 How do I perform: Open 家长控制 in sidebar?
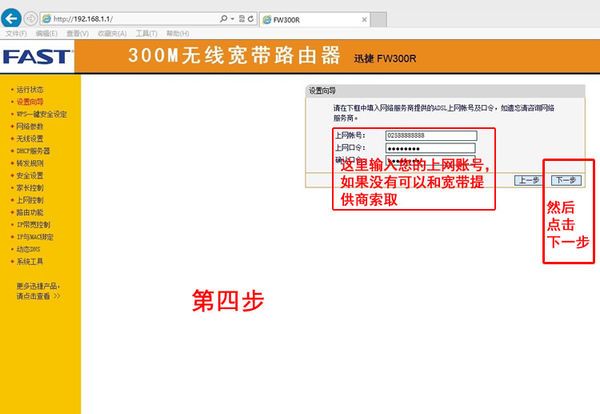tap(30, 188)
